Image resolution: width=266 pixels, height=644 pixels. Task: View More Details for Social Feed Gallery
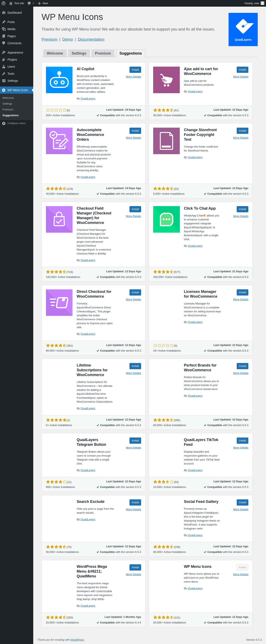tap(241, 510)
